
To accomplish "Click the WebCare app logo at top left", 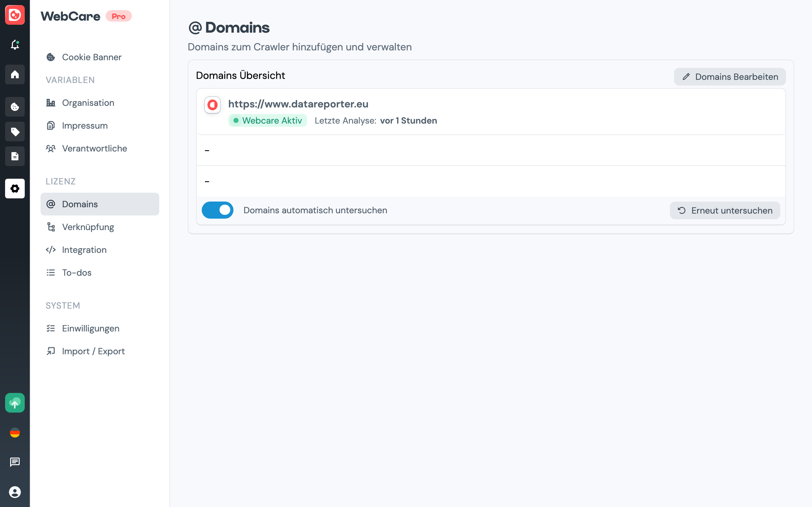I will click(x=15, y=15).
